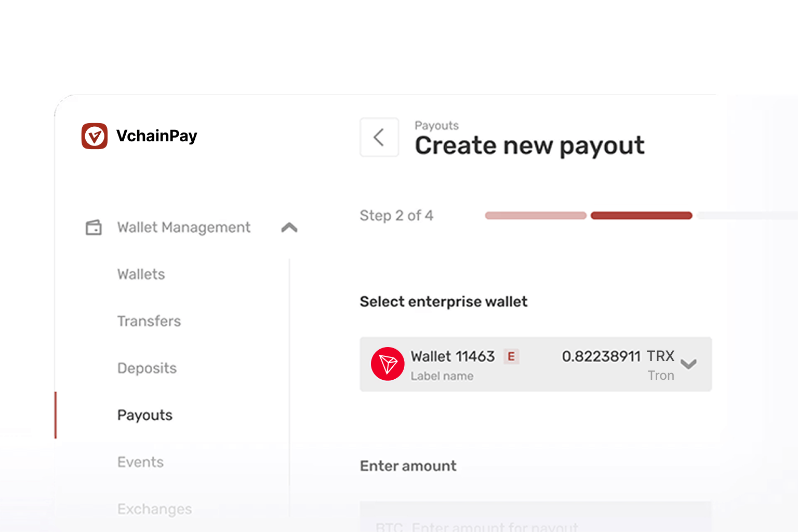Viewport: 798px width, 532px height.
Task: Open Deposits in the sidebar
Action: click(x=147, y=368)
